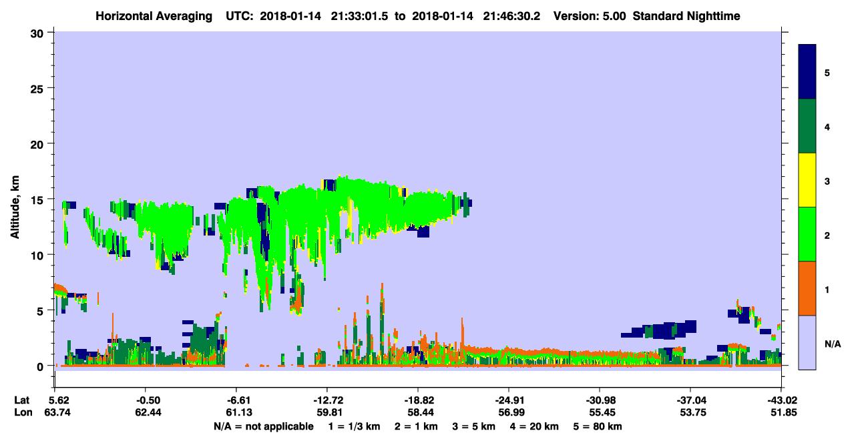Click legend text '2 = 1 km'

tap(417, 426)
